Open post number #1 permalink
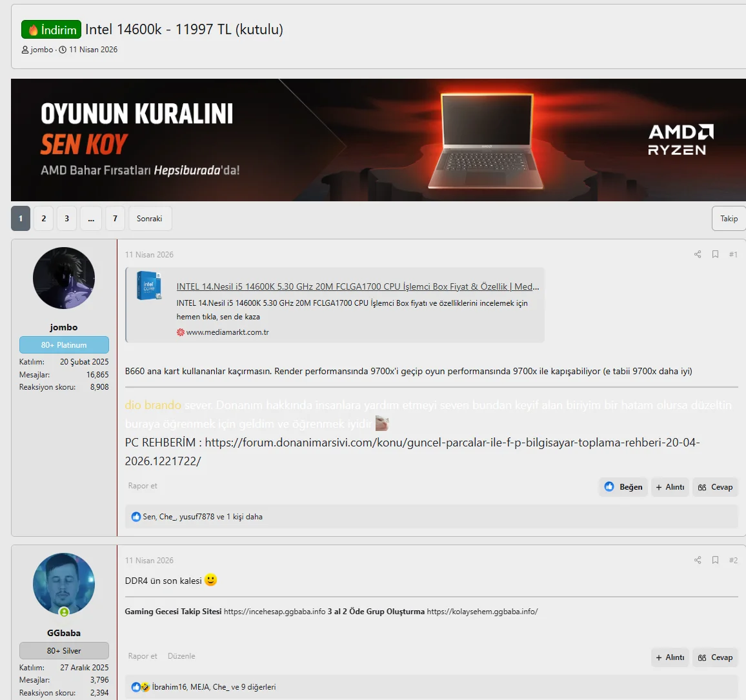 733,254
